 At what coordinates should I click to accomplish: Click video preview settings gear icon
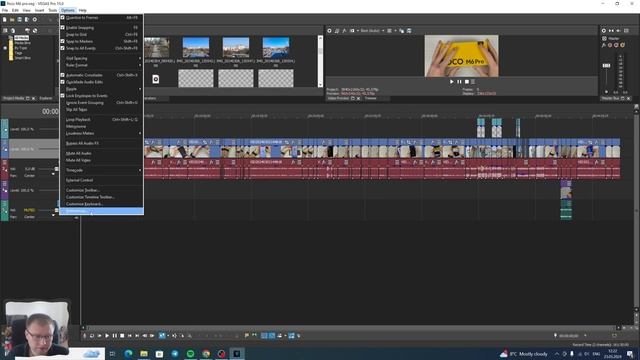[329, 31]
